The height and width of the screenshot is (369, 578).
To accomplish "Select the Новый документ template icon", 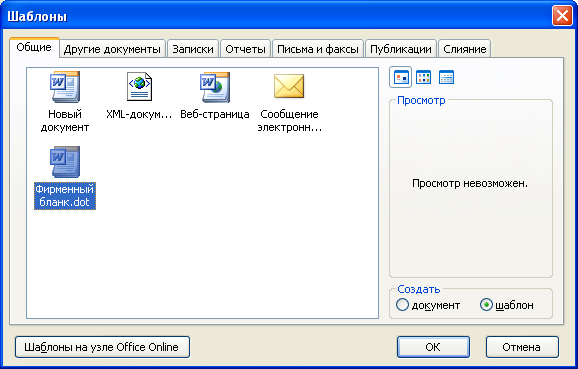I will [65, 87].
